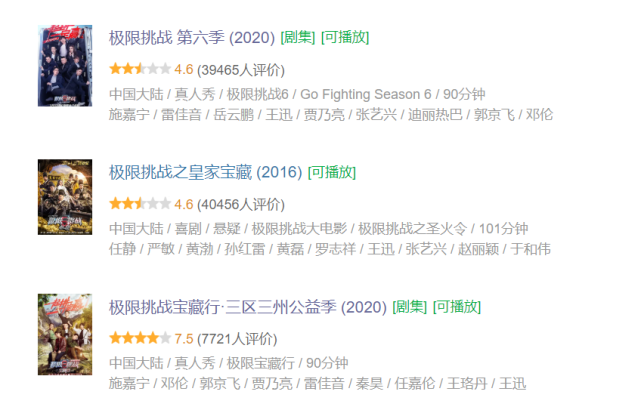Screen dimensions: 641x410
Task: Click the cast line starting with 任静
Action: pyautogui.click(x=329, y=249)
